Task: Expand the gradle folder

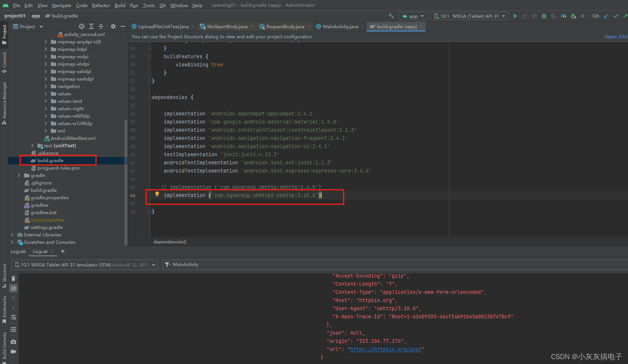Action: point(19,175)
